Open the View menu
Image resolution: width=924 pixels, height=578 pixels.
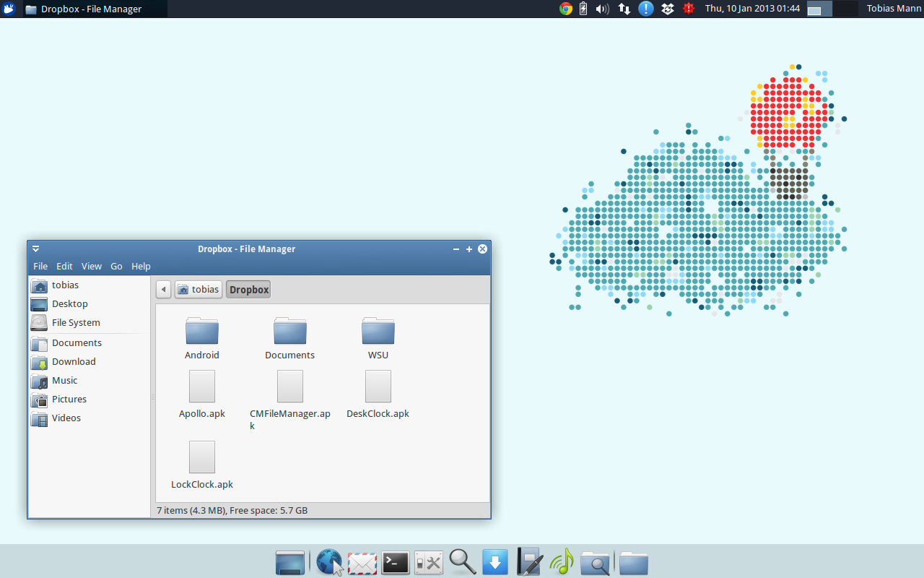(x=92, y=267)
